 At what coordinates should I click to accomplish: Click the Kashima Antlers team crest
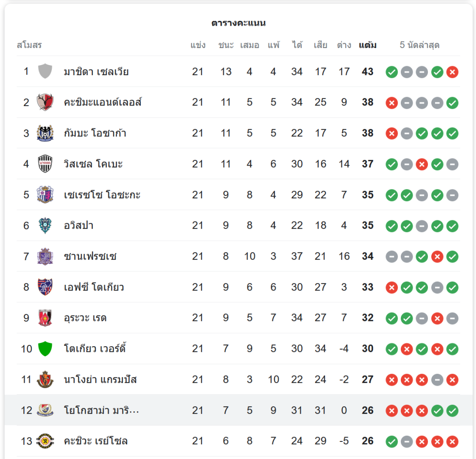pyautogui.click(x=45, y=102)
